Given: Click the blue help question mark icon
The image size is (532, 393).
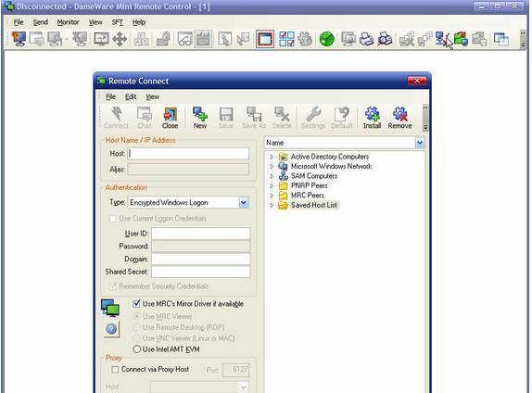Looking at the screenshot, I should 111,329.
